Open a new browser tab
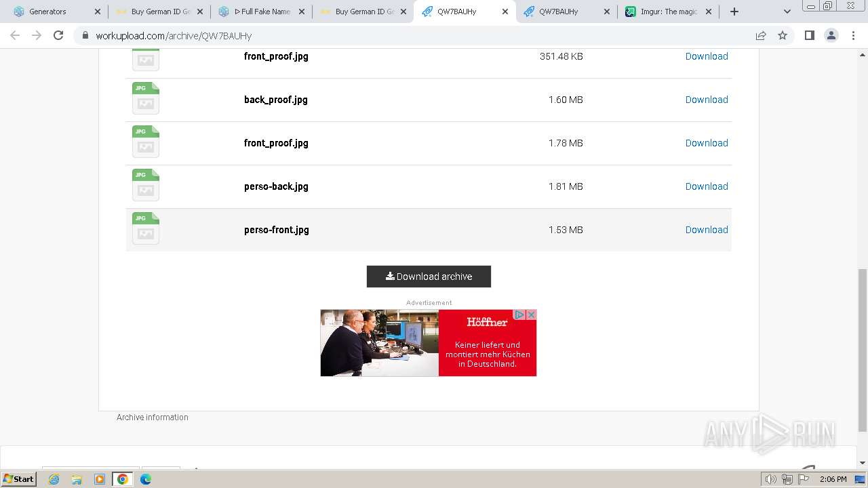This screenshot has width=868, height=488. click(734, 12)
